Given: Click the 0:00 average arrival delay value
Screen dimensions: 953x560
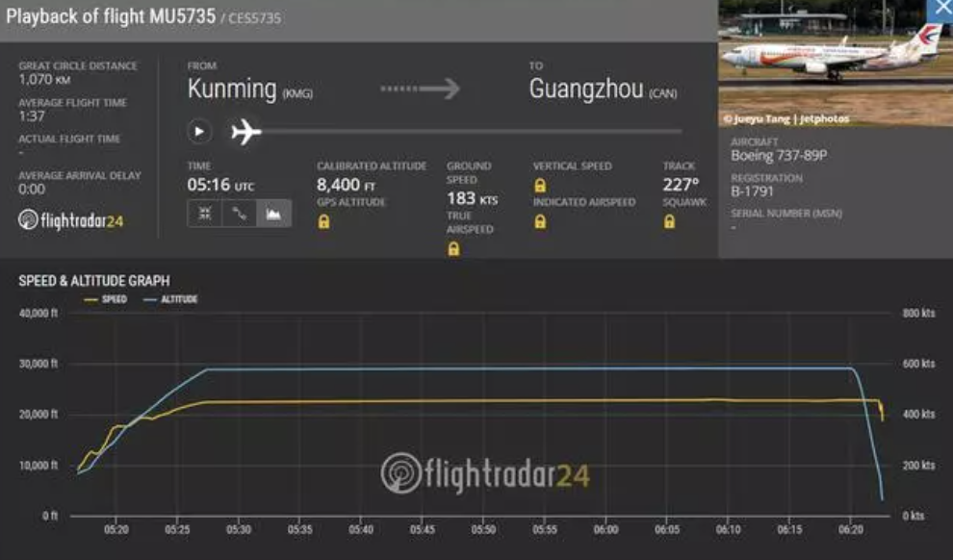Looking at the screenshot, I should point(32,189).
